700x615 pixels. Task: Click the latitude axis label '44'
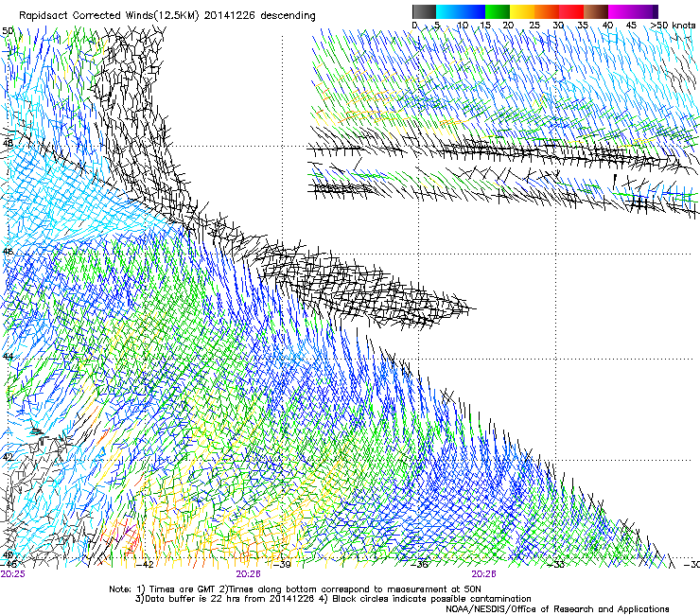click(x=8, y=357)
